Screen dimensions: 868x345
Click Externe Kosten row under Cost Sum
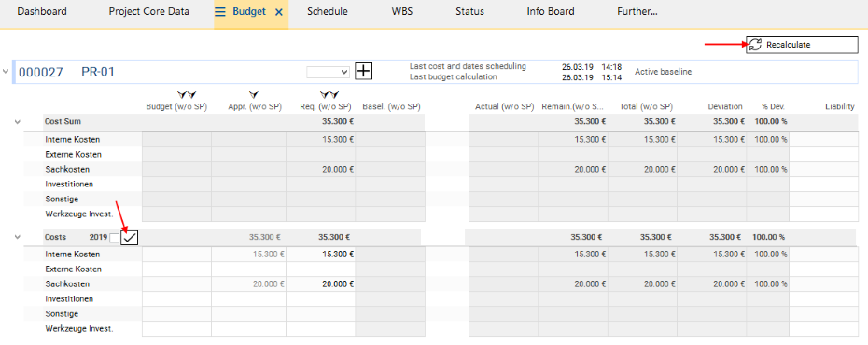tap(73, 154)
